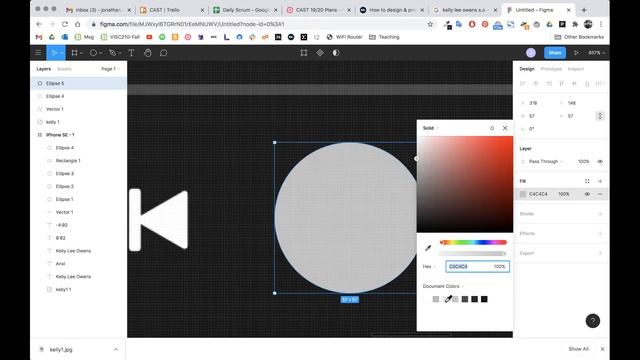640x360 pixels.
Task: Switch to the Assets tab
Action: coord(64,69)
